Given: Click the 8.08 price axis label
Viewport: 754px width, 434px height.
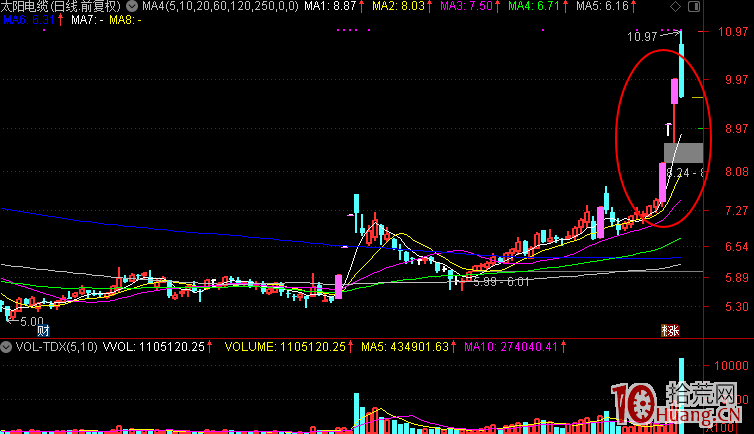Looking at the screenshot, I should [x=737, y=172].
